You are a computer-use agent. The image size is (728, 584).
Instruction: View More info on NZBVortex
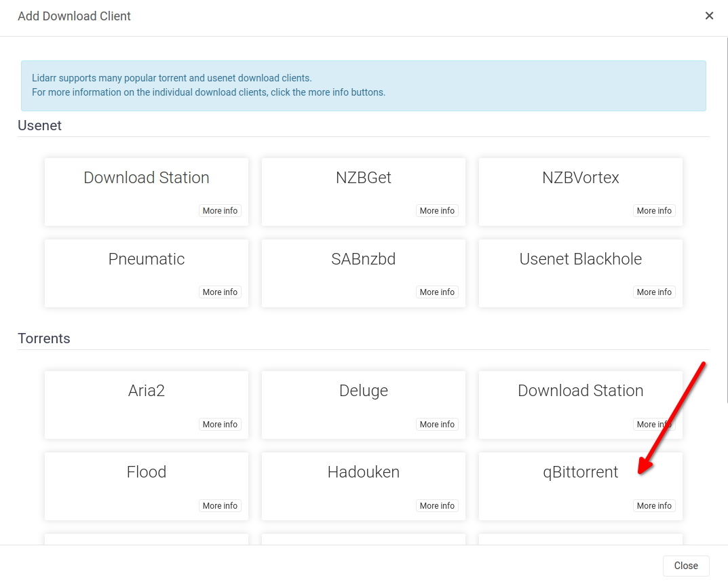(654, 211)
